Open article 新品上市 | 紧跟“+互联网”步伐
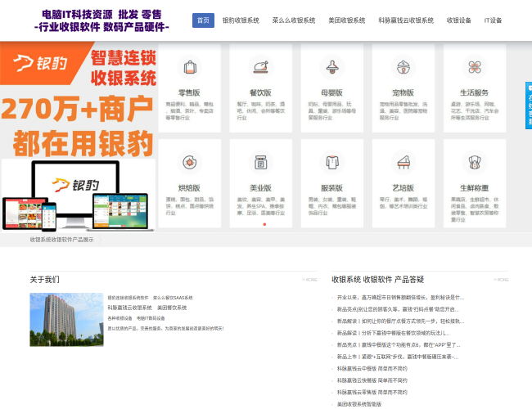Viewport: 532px width, 409px height. click(x=398, y=357)
